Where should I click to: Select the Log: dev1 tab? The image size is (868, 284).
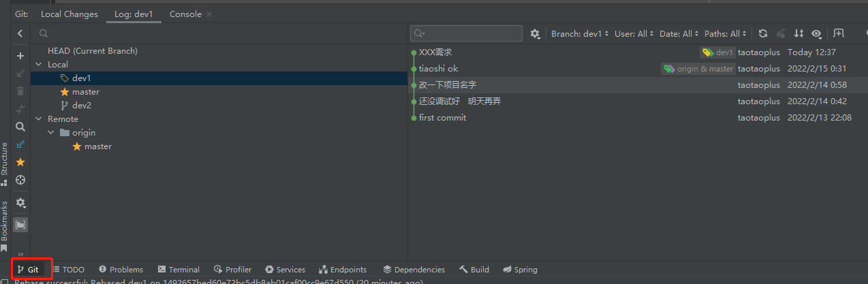[134, 14]
